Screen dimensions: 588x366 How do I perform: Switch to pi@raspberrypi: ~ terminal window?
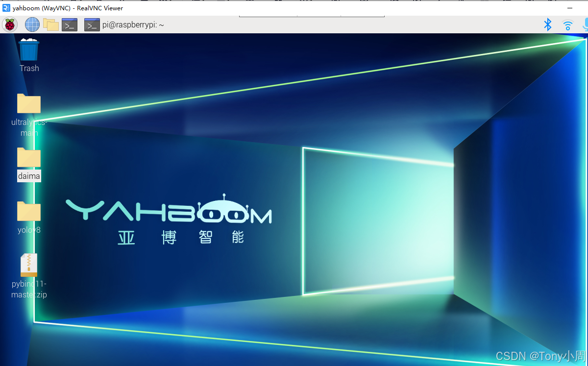point(124,24)
